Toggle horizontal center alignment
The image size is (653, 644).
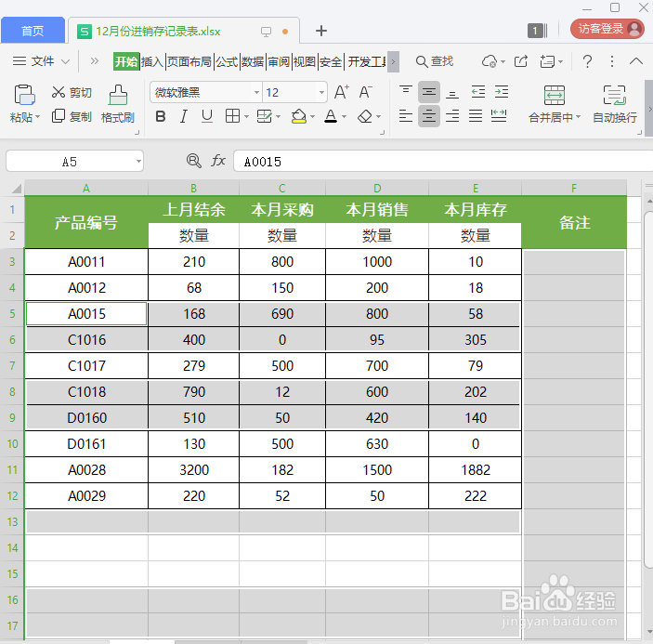[429, 116]
